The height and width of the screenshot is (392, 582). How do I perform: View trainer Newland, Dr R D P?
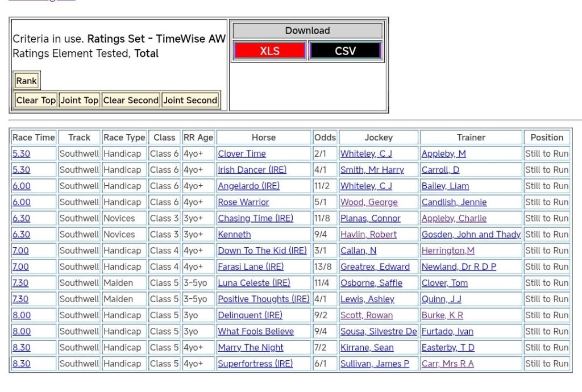click(459, 266)
